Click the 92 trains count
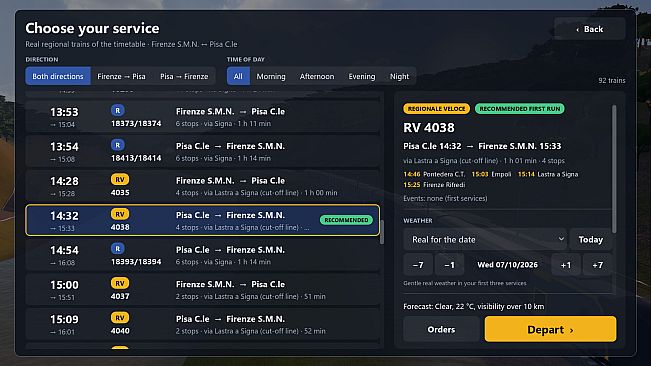651x366 pixels. [x=612, y=81]
